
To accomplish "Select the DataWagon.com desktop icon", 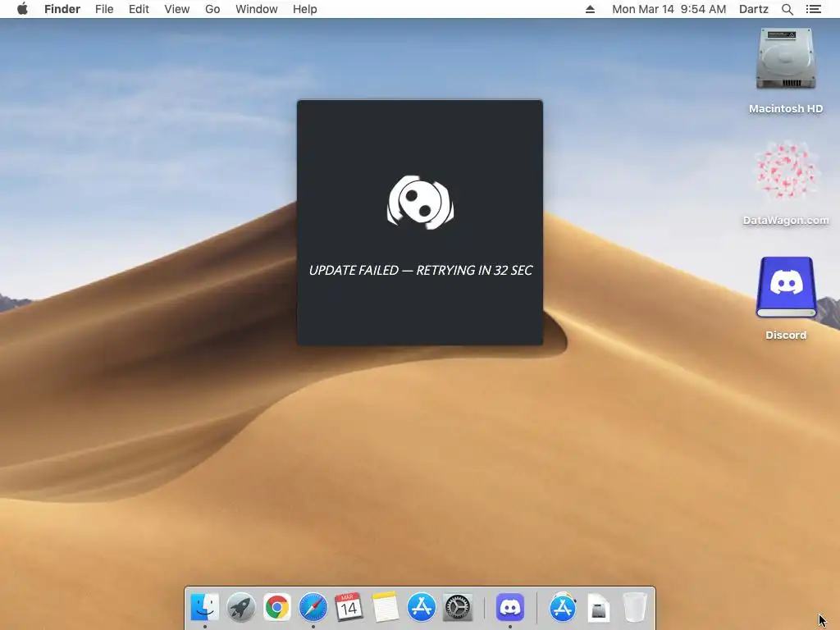I will (786, 171).
